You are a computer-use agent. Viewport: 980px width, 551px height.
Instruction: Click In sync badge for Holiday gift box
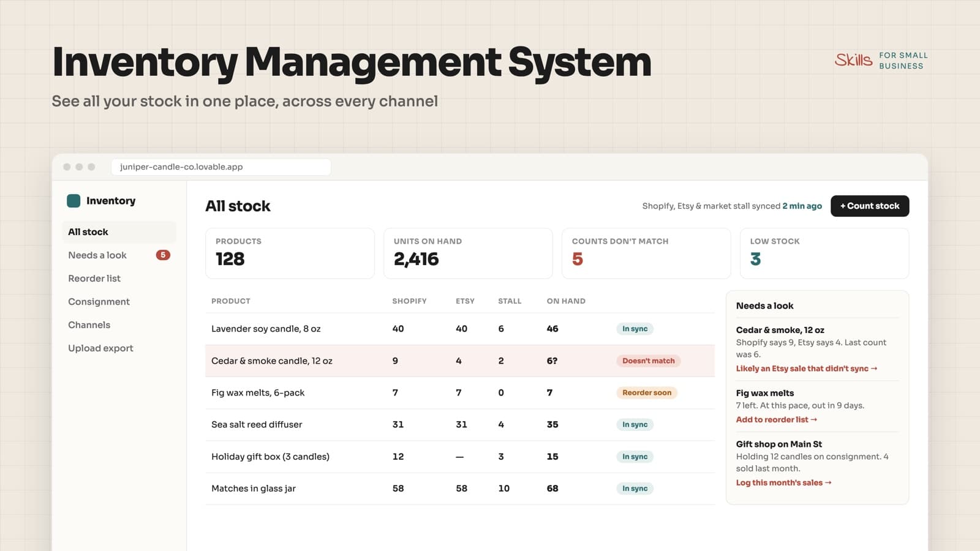click(635, 457)
